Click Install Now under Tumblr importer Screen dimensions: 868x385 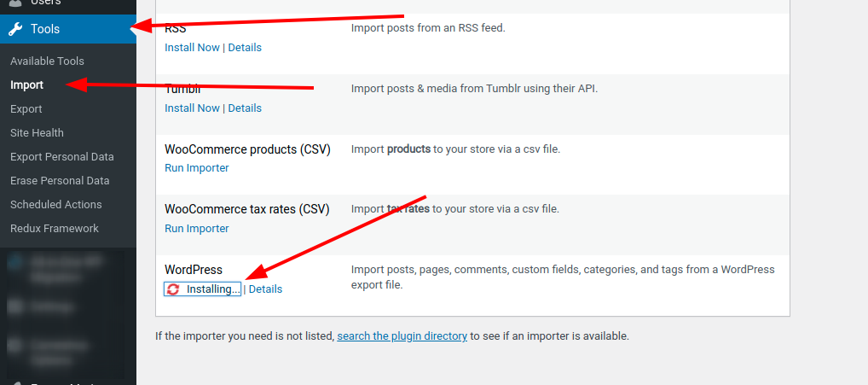tap(192, 108)
